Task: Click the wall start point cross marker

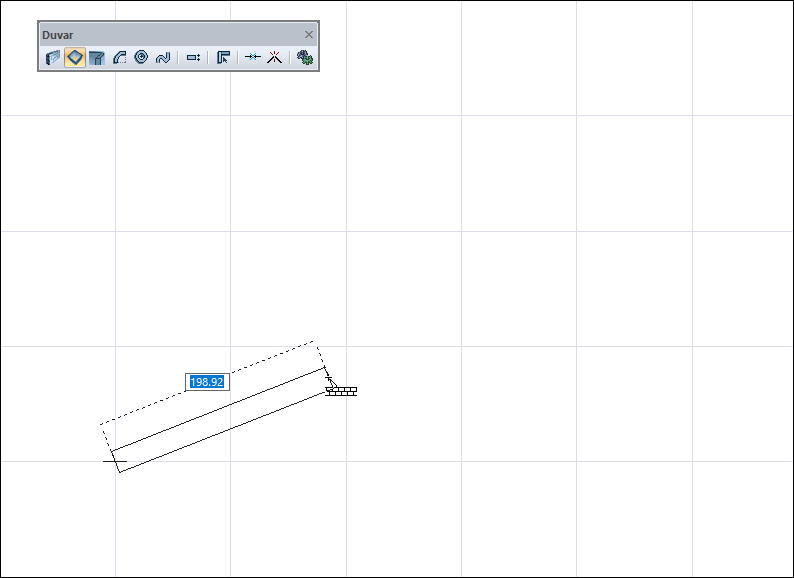Action: pyautogui.click(x=115, y=461)
